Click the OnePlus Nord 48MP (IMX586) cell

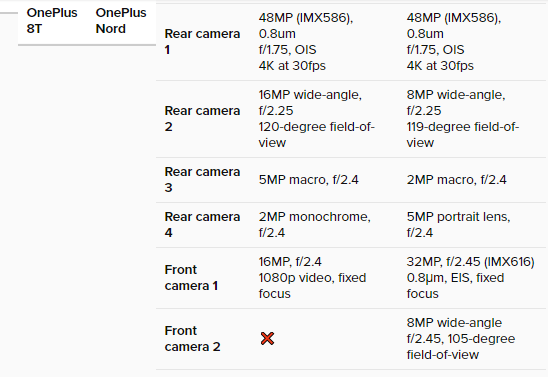point(454,42)
